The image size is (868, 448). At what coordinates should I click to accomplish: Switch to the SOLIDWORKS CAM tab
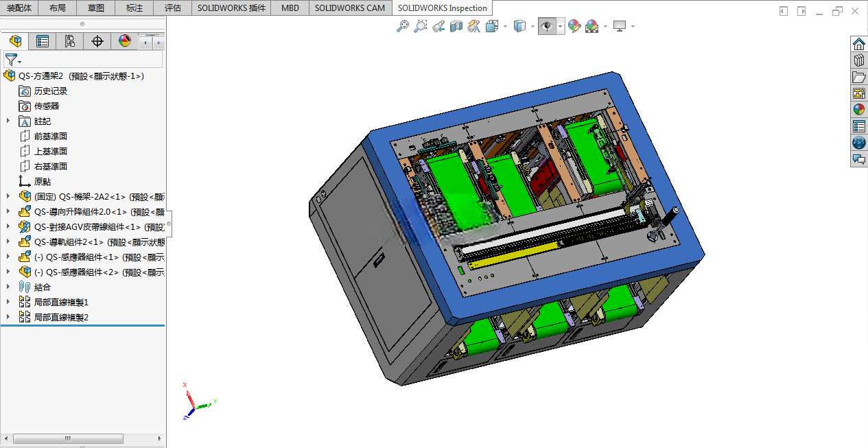click(350, 8)
